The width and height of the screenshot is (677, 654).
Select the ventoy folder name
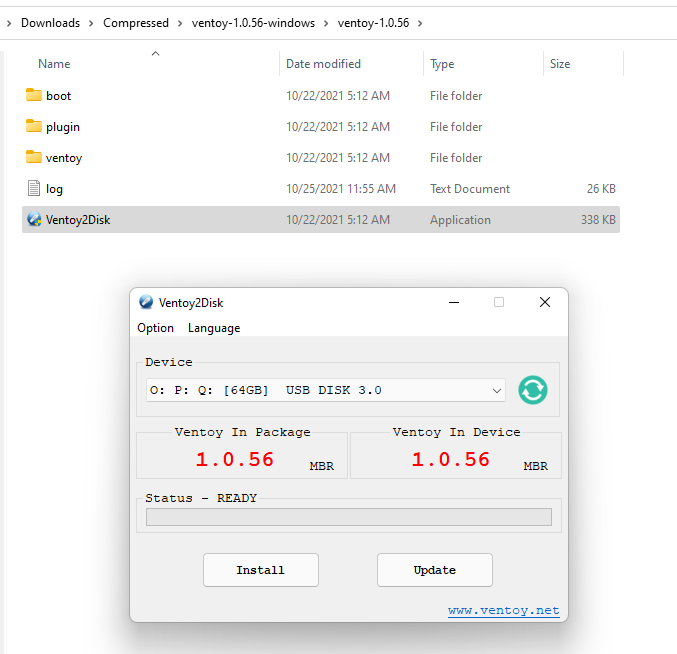tap(64, 158)
